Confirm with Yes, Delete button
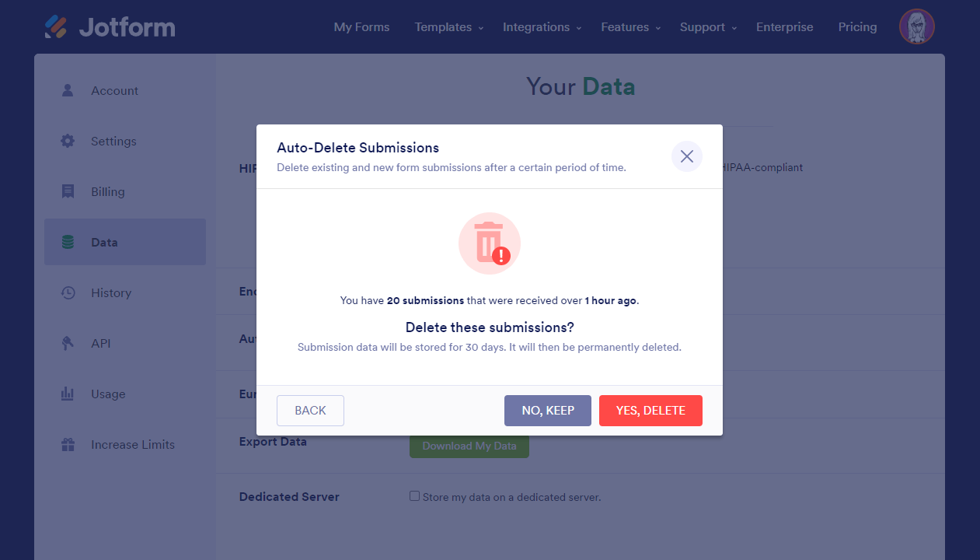980x560 pixels. click(650, 411)
